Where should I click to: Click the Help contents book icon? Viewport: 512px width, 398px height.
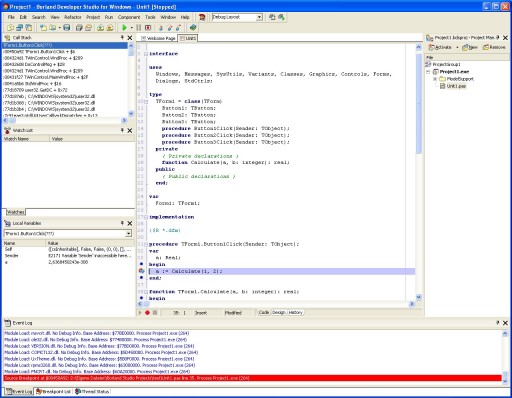pyautogui.click(x=193, y=28)
